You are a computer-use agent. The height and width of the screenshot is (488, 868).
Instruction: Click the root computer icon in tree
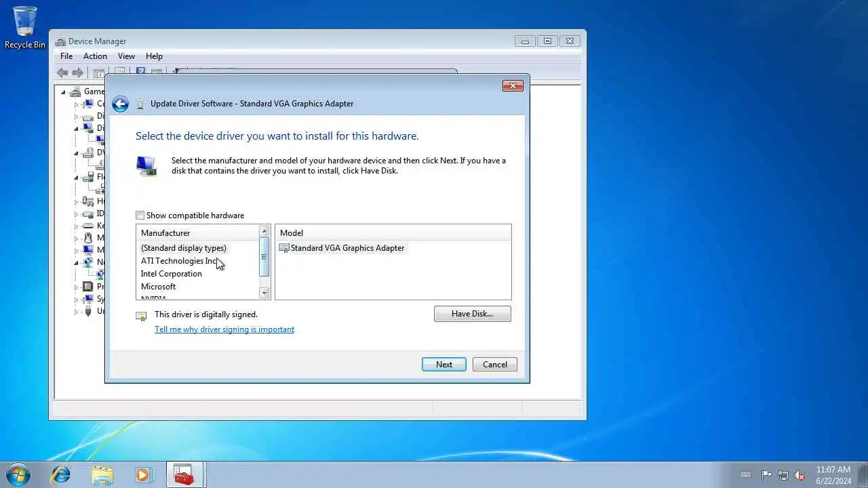tap(75, 91)
